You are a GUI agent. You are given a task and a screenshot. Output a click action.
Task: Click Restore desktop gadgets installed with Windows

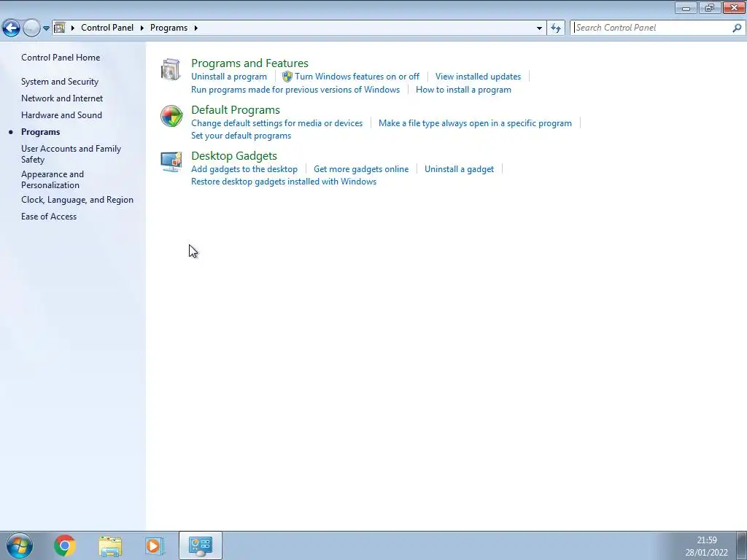284,182
